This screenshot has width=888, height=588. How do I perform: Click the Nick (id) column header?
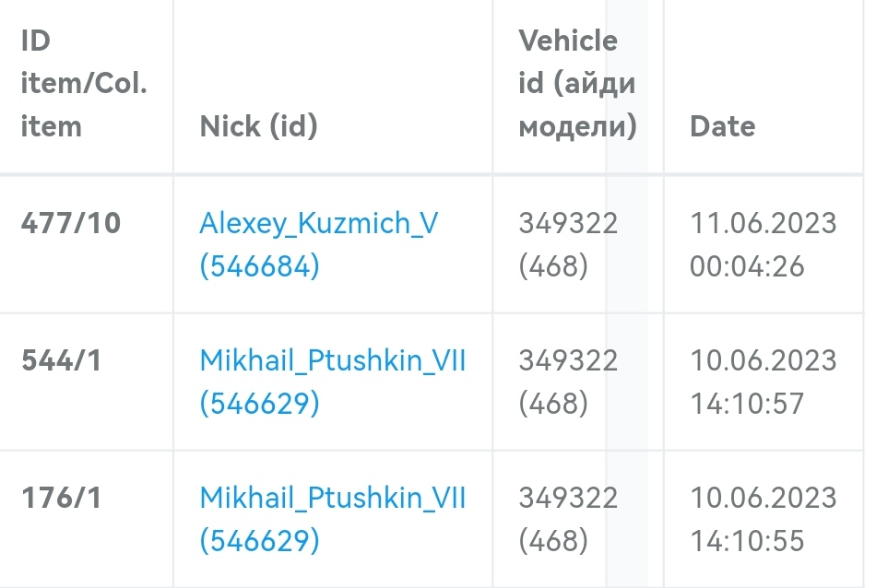(x=258, y=126)
